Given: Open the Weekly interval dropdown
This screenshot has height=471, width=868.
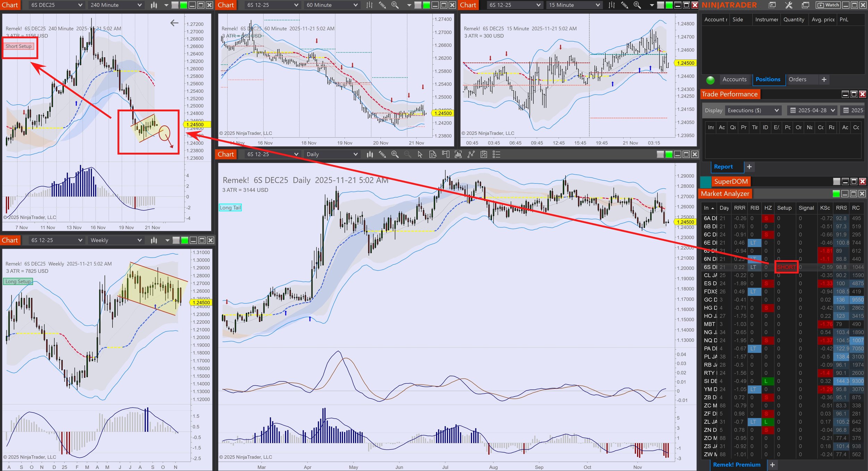Looking at the screenshot, I should click(x=116, y=240).
